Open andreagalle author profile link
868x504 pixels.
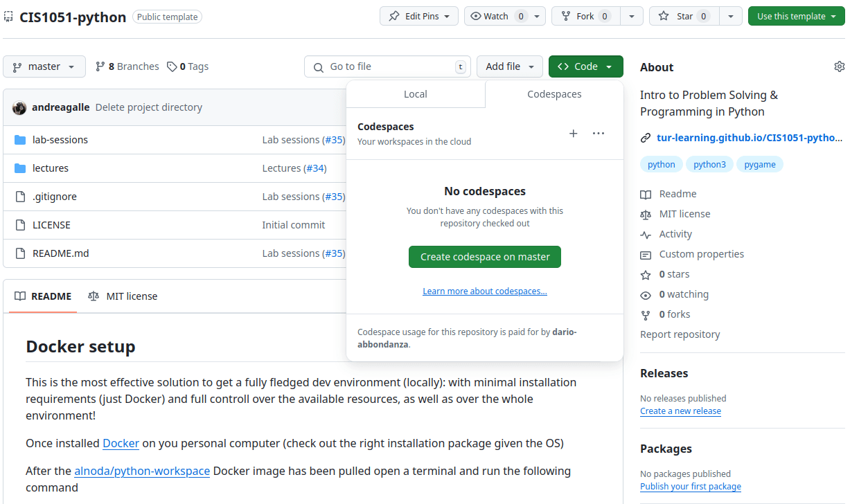61,107
